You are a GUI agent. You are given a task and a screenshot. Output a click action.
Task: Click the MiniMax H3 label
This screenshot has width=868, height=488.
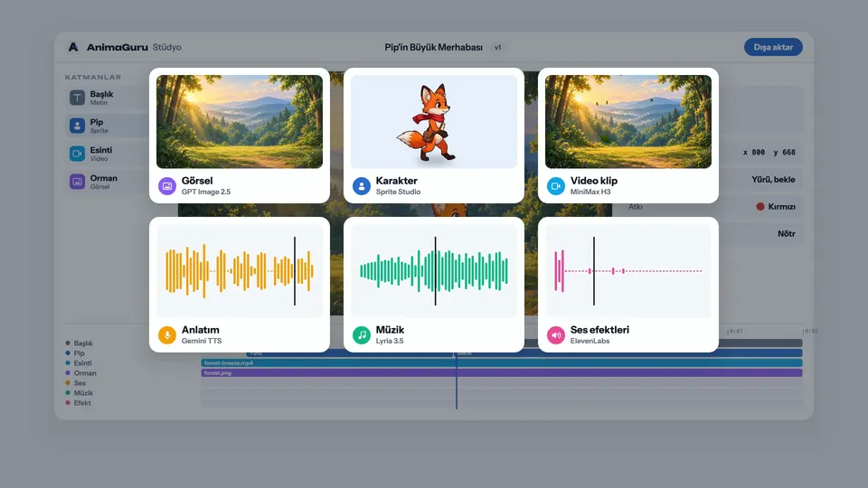point(590,192)
